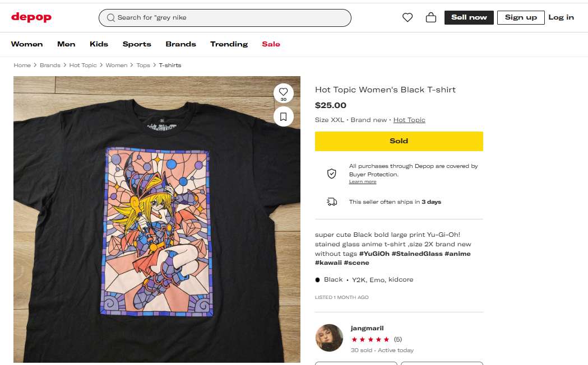Image resolution: width=588 pixels, height=365 pixels.
Task: Follow the Hot Topic brand link
Action: [409, 120]
